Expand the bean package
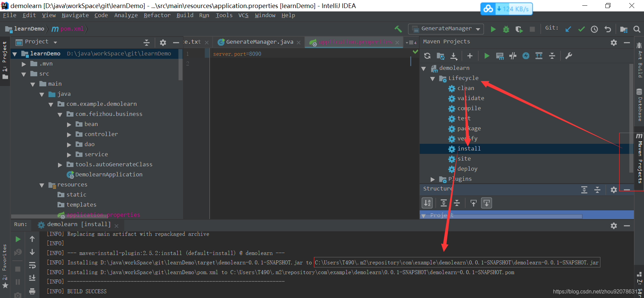Image resolution: width=644 pixels, height=298 pixels. point(69,125)
